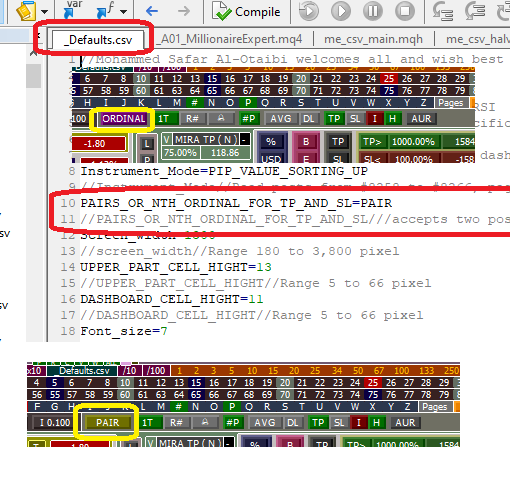Click MIRA TP ( N ) label in upper dashboard
This screenshot has width=510, height=480.
[206, 139]
